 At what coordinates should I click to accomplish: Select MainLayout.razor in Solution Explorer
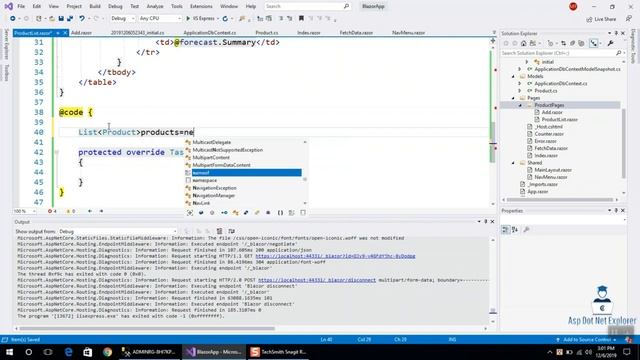pyautogui.click(x=553, y=170)
